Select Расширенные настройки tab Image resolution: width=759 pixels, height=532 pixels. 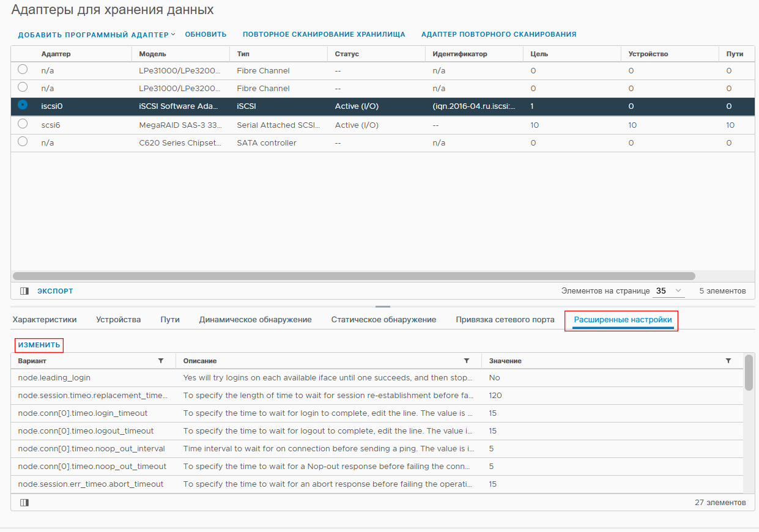pyautogui.click(x=623, y=320)
